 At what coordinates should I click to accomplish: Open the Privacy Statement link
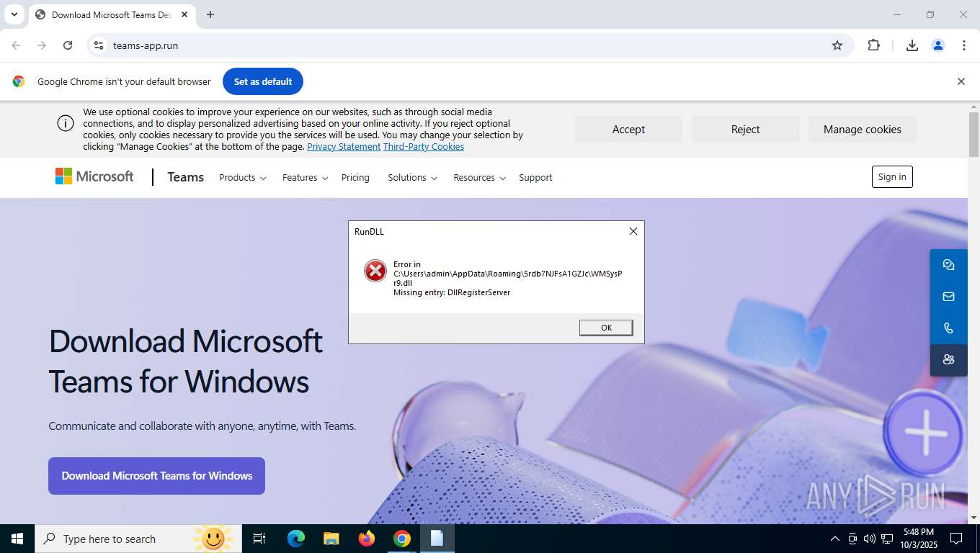pos(344,147)
